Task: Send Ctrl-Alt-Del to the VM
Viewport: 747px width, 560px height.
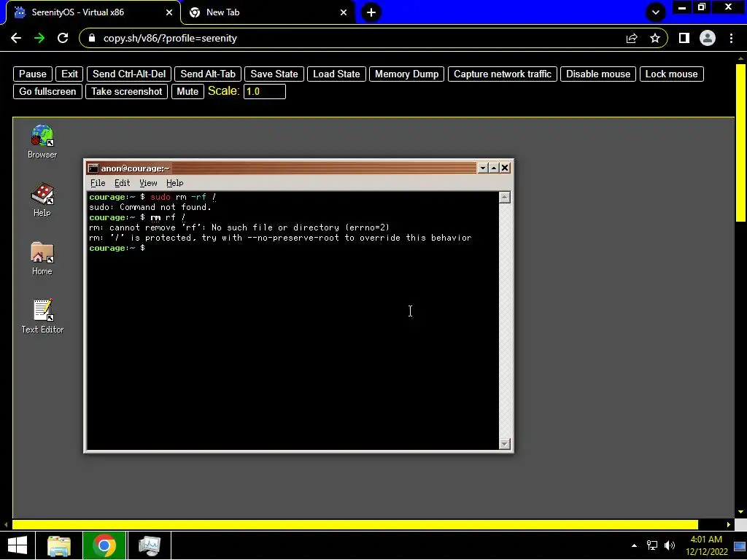Action: (x=129, y=74)
